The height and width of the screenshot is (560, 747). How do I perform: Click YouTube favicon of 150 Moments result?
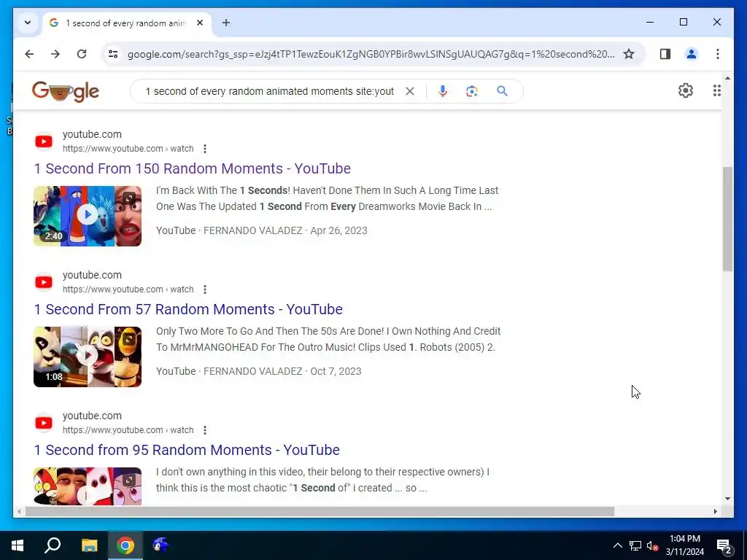coord(44,141)
